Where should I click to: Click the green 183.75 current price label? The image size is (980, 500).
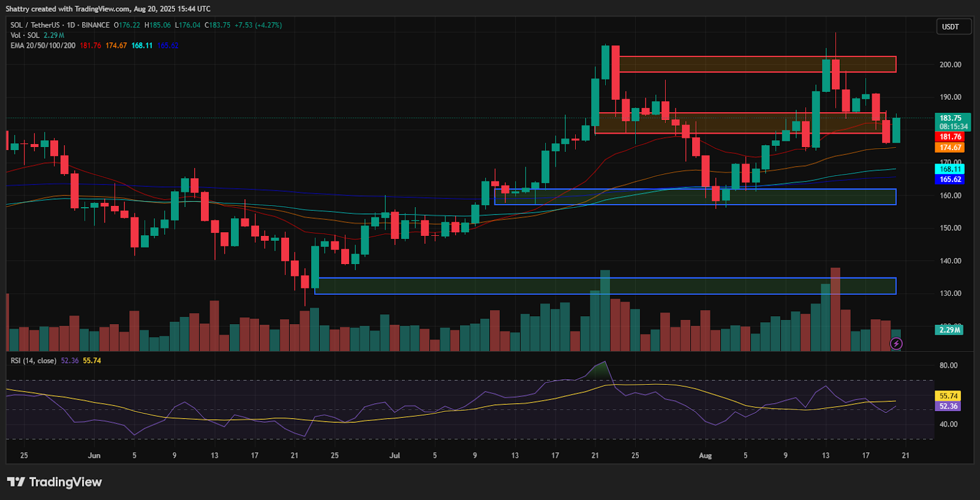[951, 118]
